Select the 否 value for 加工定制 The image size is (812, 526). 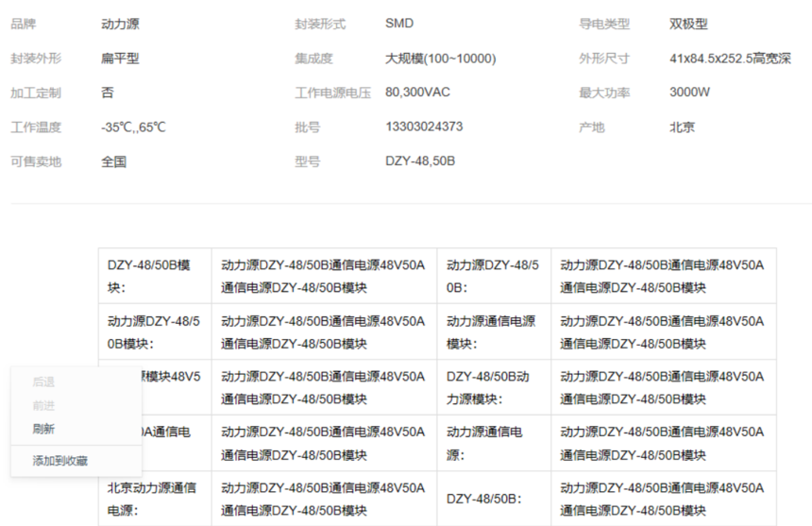(x=108, y=93)
